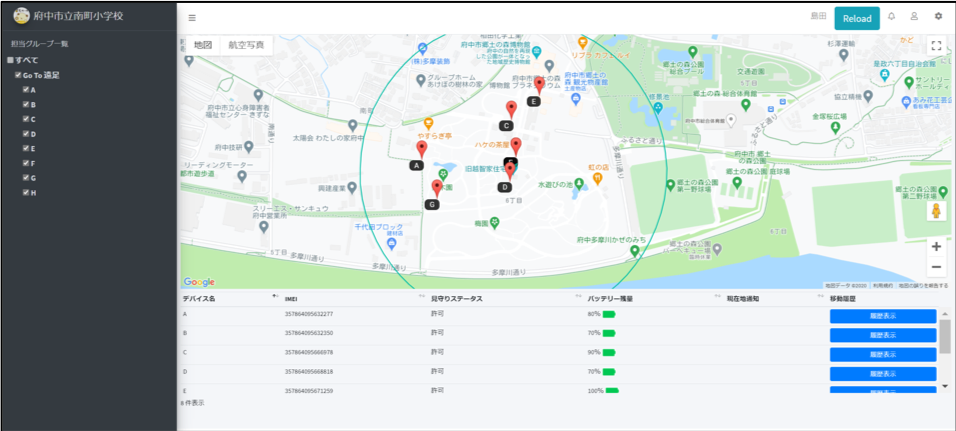This screenshot has width=956, height=431.
Task: Click the 90% battery bar for device C
Action: (609, 352)
